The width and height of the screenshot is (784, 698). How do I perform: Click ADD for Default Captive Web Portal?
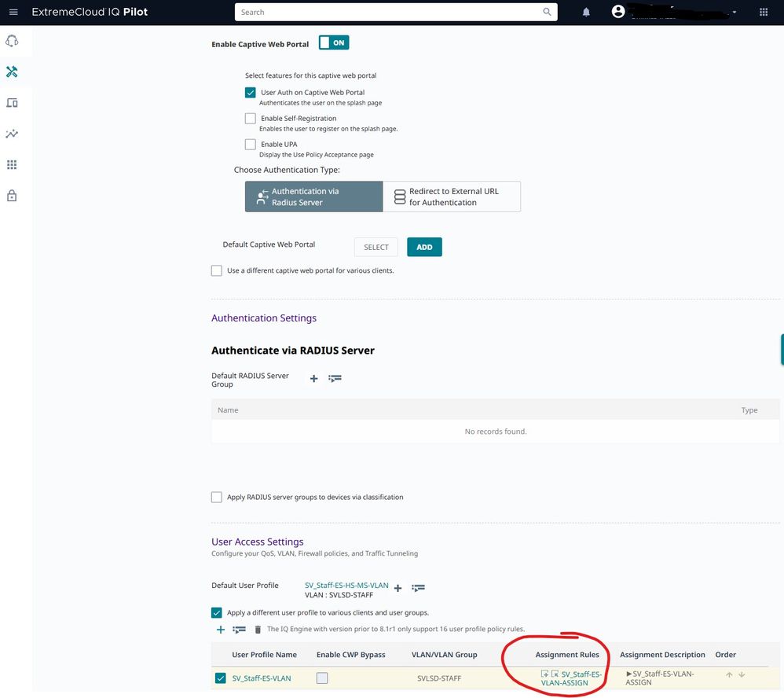click(424, 247)
